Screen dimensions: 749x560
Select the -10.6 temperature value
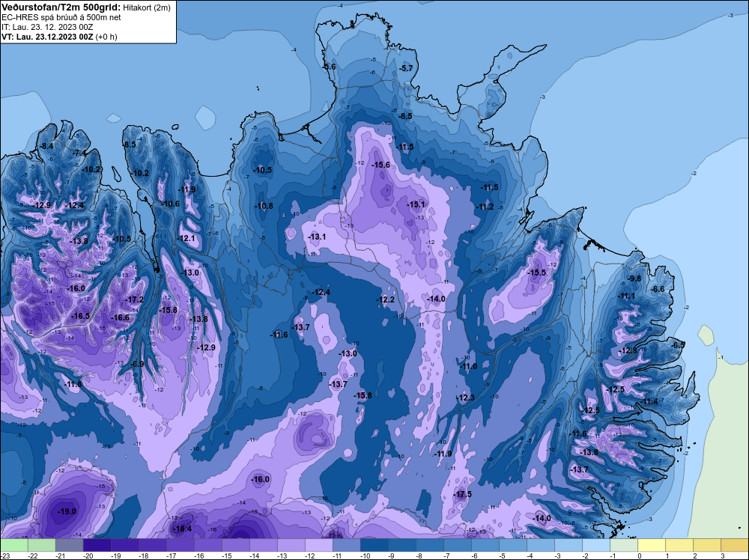click(170, 204)
